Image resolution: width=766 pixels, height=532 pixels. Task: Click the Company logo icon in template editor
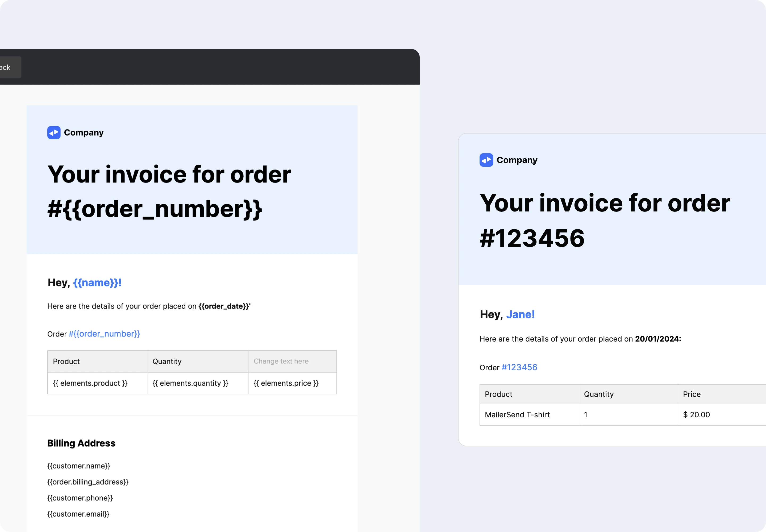tap(54, 133)
